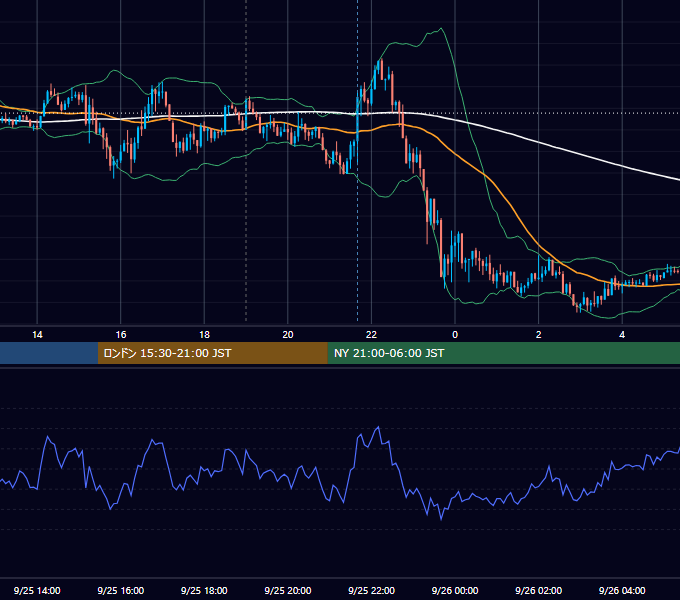
Task: Click hour label 16 on the chart axis
Action: tap(121, 335)
